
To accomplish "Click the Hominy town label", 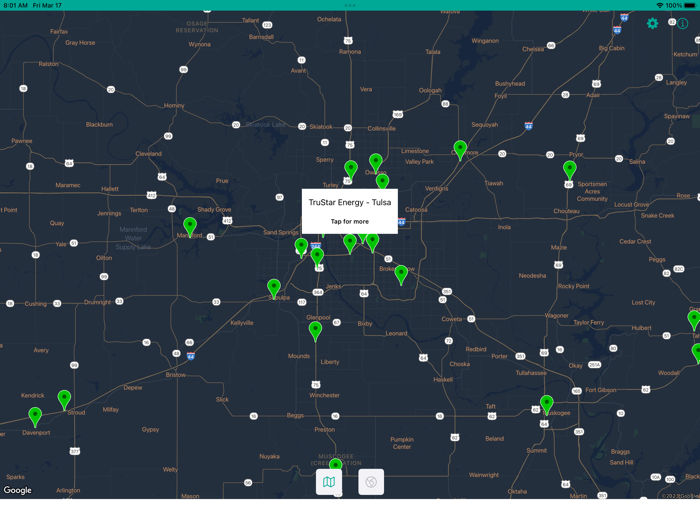I will [x=174, y=105].
